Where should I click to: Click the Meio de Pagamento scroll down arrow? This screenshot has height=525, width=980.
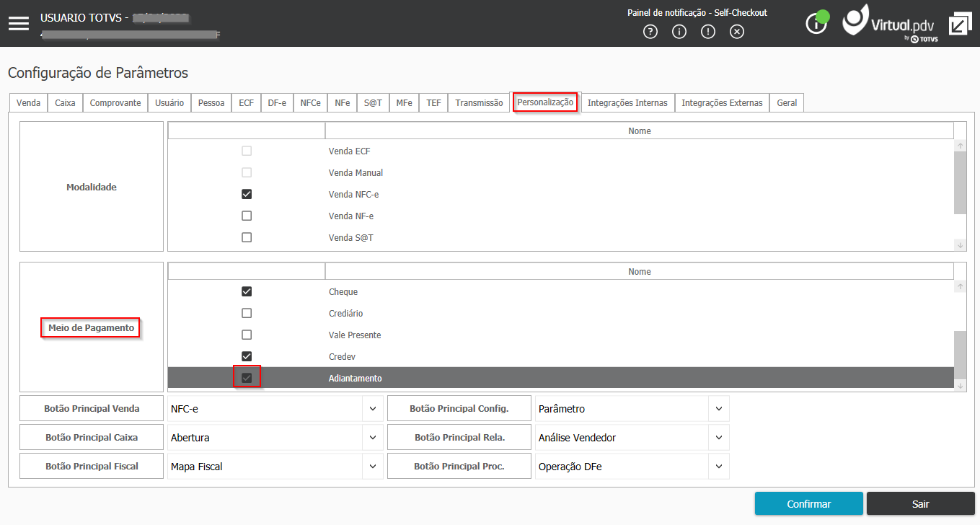960,386
